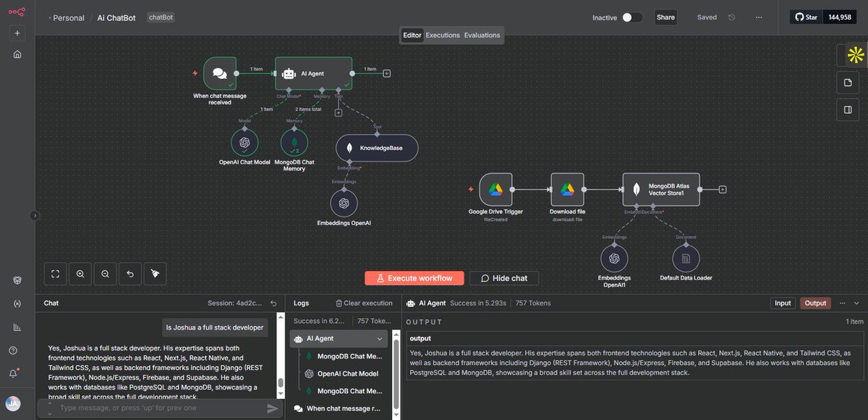Image resolution: width=868 pixels, height=420 pixels.
Task: Select the MongoDB Atlas Vector Store1 node
Action: coord(662,190)
